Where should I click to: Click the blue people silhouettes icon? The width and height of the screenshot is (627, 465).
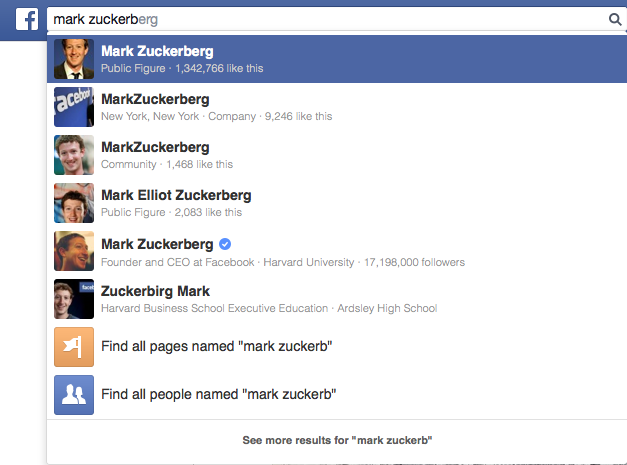(74, 395)
